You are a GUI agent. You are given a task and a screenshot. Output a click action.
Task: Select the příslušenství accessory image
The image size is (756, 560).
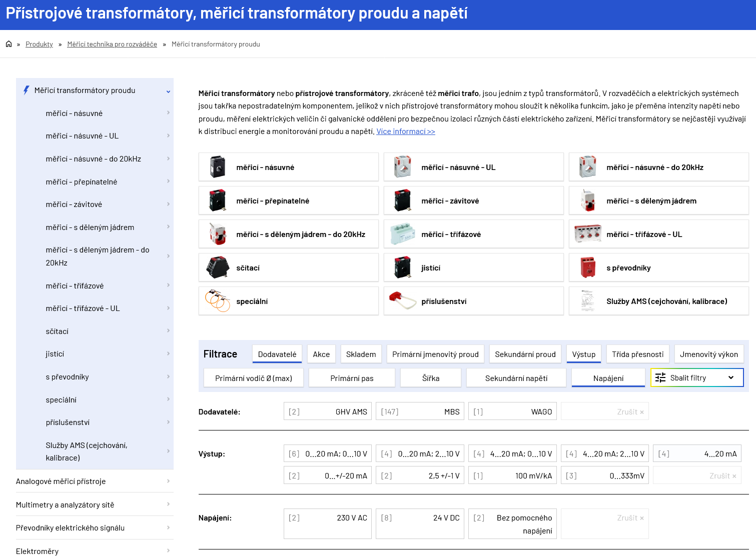403,301
